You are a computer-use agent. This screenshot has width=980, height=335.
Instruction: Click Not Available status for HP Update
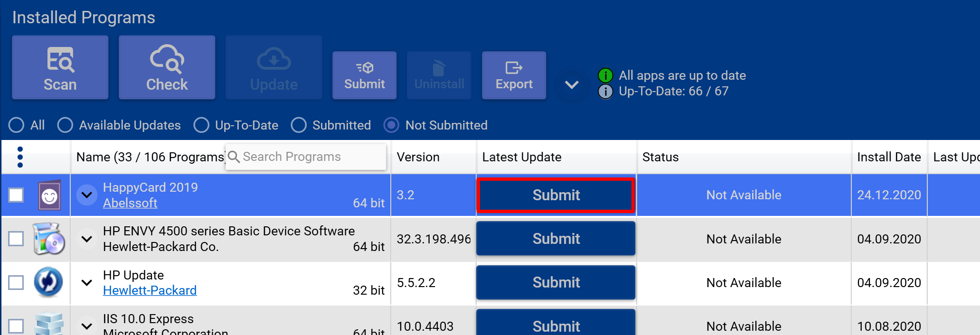click(744, 283)
